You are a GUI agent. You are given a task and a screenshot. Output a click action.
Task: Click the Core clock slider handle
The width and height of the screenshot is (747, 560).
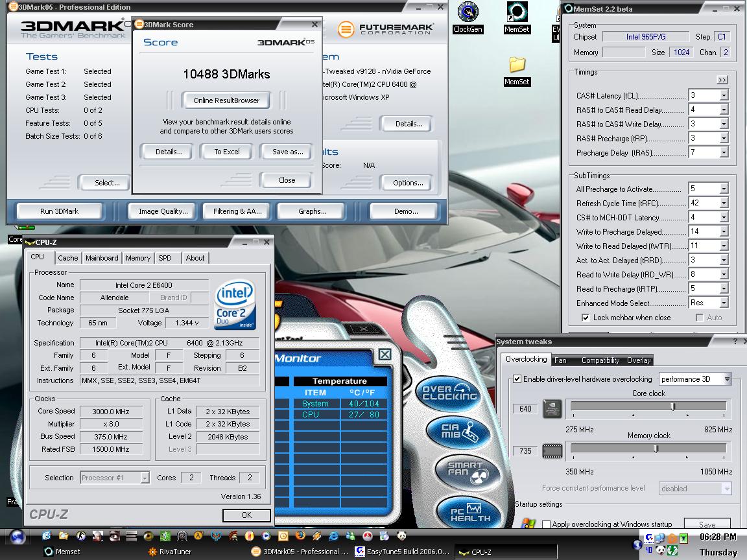click(672, 406)
